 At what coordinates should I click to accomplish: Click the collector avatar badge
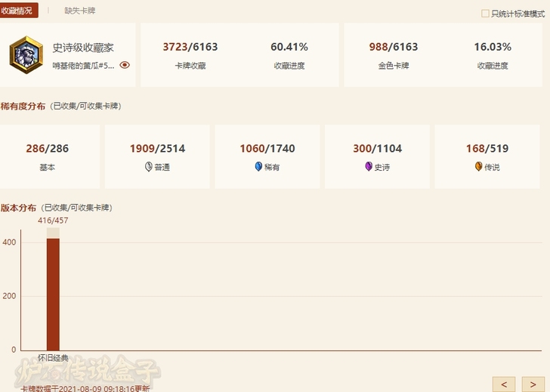[26, 54]
